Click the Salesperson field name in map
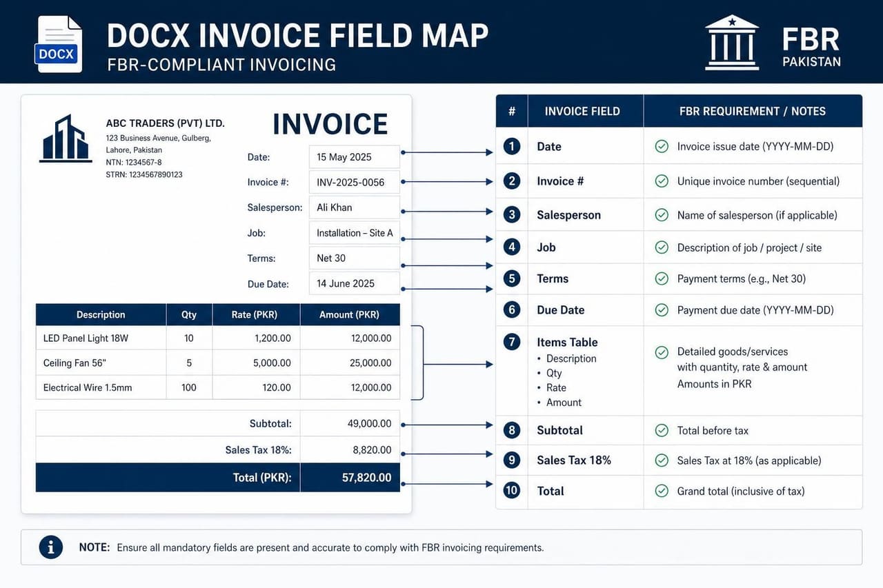The image size is (883, 588). point(568,214)
